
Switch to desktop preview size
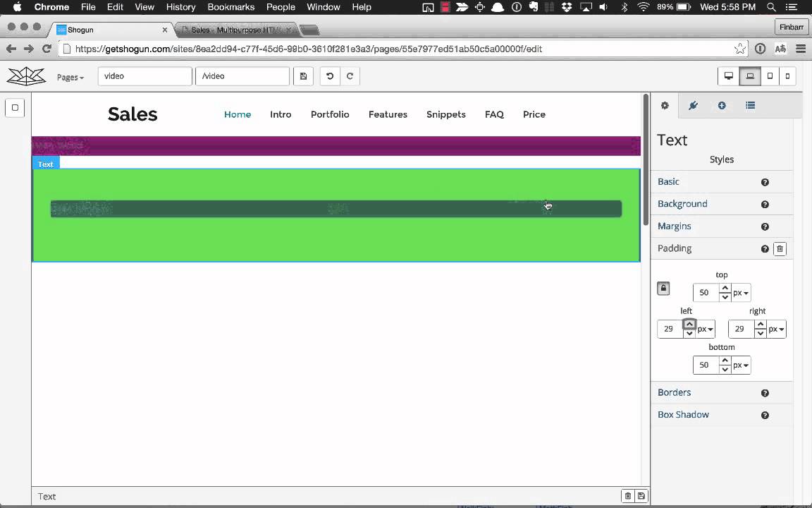pos(729,76)
